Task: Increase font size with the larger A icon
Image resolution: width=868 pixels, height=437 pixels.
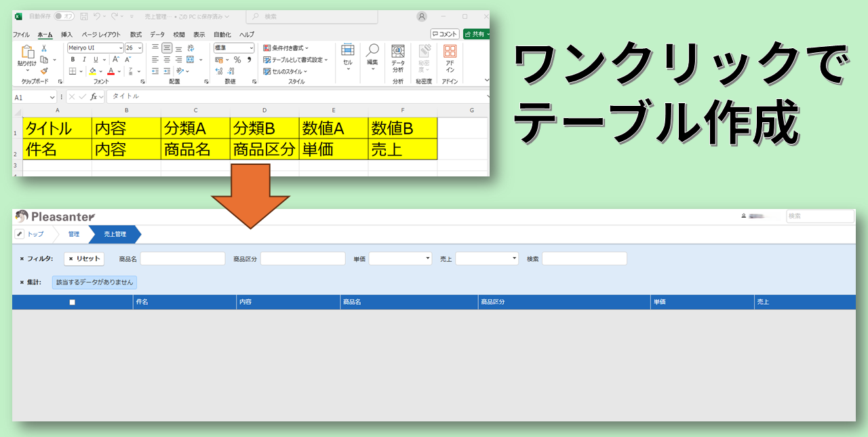Action: (x=115, y=60)
